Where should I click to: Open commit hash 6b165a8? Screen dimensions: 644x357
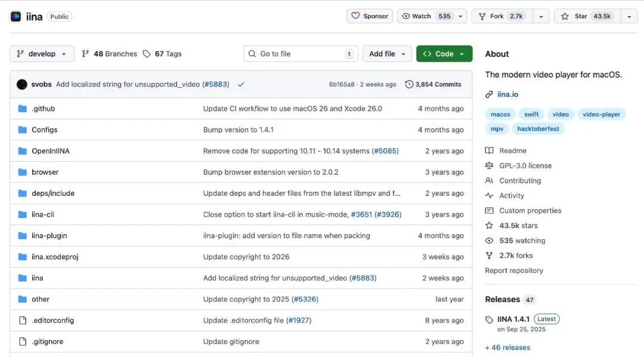341,84
